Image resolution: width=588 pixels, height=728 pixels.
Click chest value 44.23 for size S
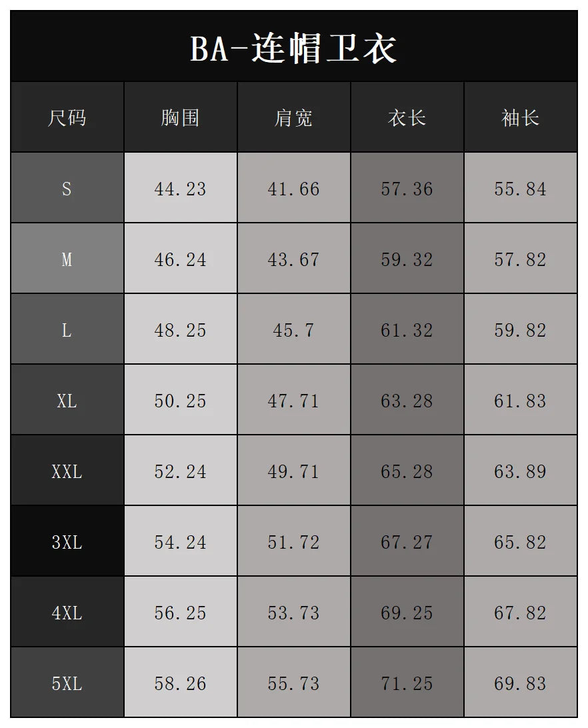[x=180, y=189]
